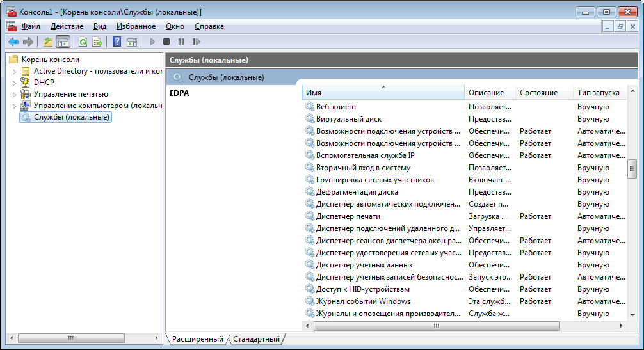Click the gear icon of Диспетчер печати

pyautogui.click(x=309, y=216)
